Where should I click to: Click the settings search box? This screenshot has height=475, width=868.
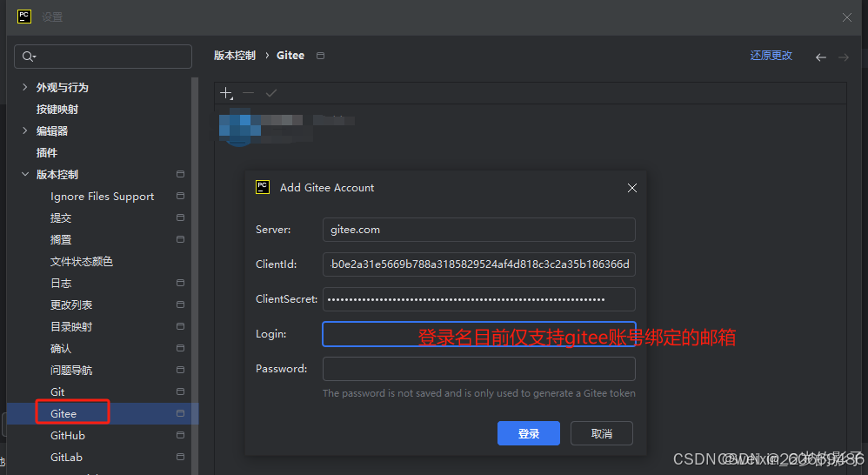click(x=103, y=57)
